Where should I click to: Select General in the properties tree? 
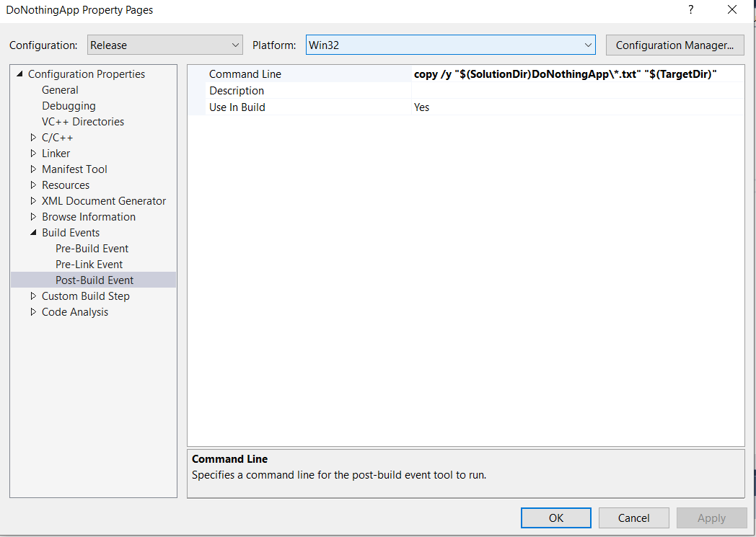(60, 90)
